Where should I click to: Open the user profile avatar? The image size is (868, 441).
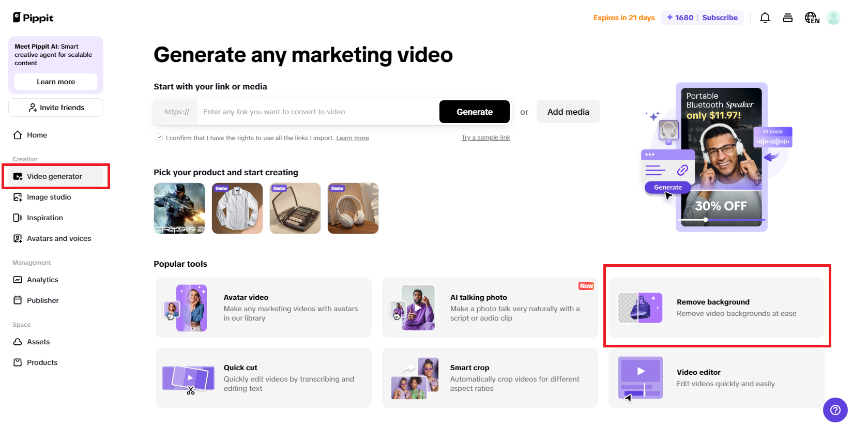coord(833,18)
